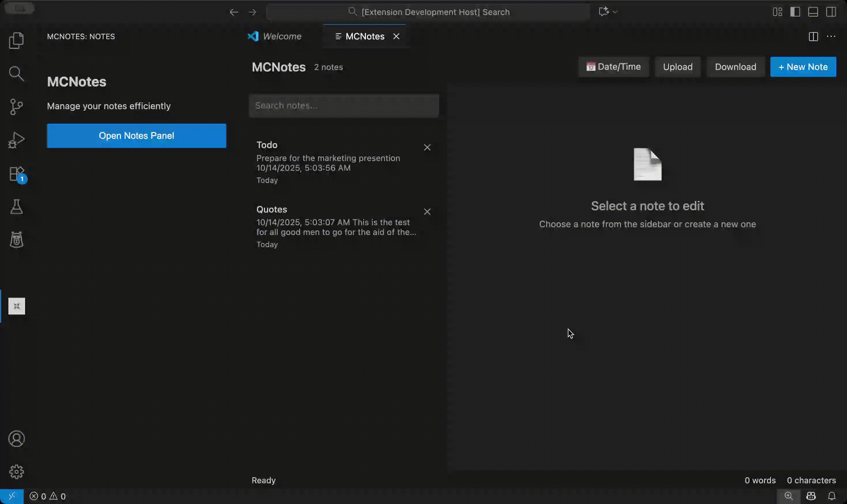Screen dimensions: 847x504
Task: Open the editor More Actions menu
Action: pos(831,36)
